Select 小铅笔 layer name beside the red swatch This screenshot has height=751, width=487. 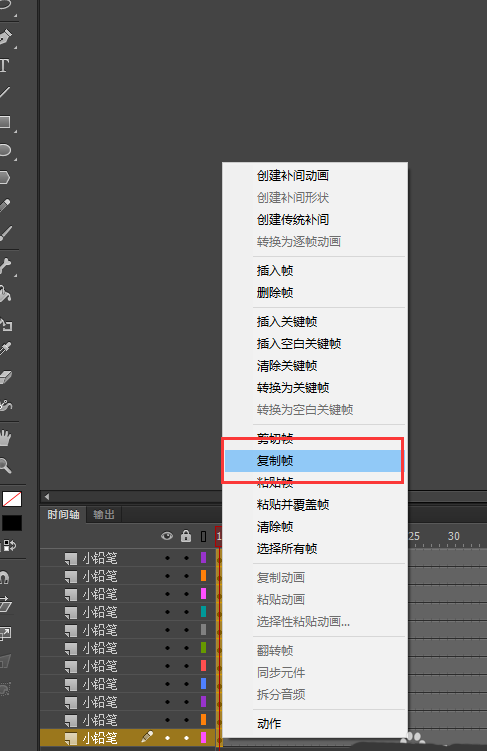pyautogui.click(x=100, y=666)
